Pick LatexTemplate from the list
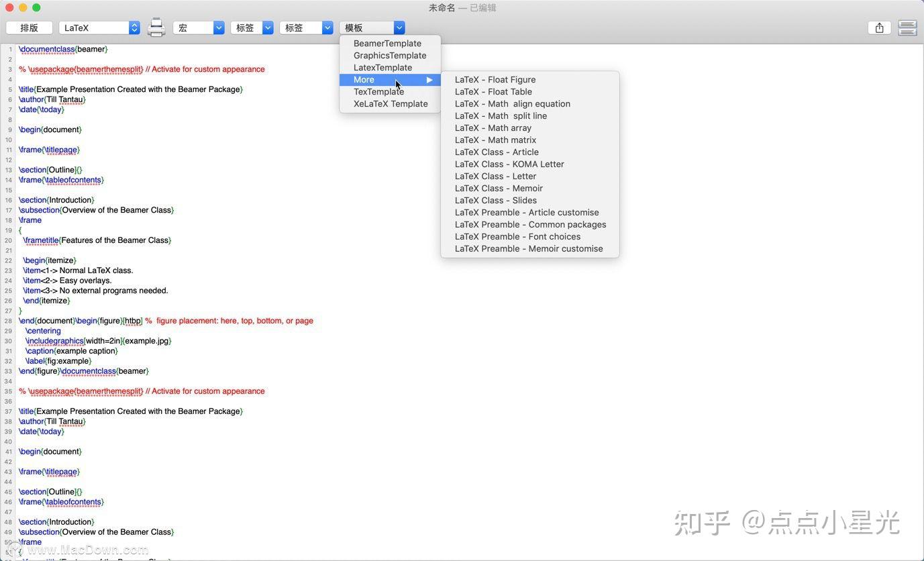The image size is (924, 561). click(x=390, y=68)
